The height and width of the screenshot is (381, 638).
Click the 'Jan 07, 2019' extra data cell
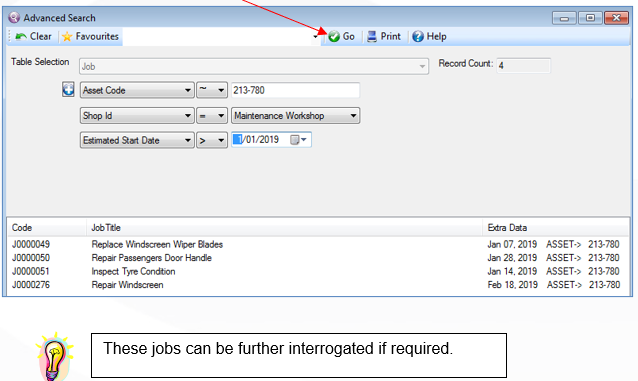tap(512, 244)
